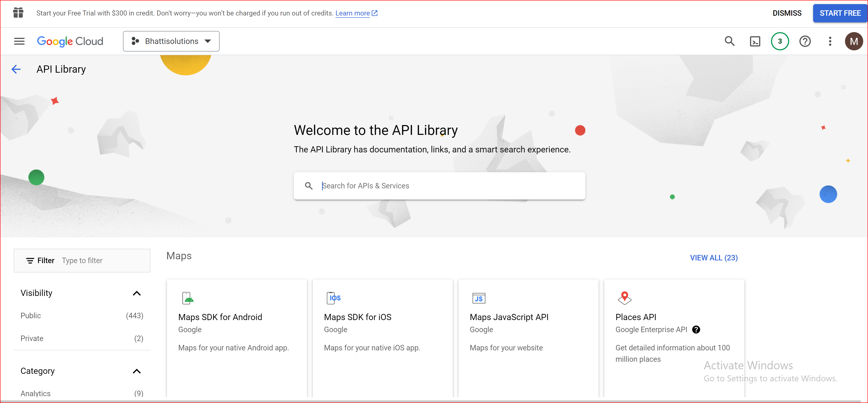Click the Maps section heading
This screenshot has height=403, width=868.
coord(179,256)
